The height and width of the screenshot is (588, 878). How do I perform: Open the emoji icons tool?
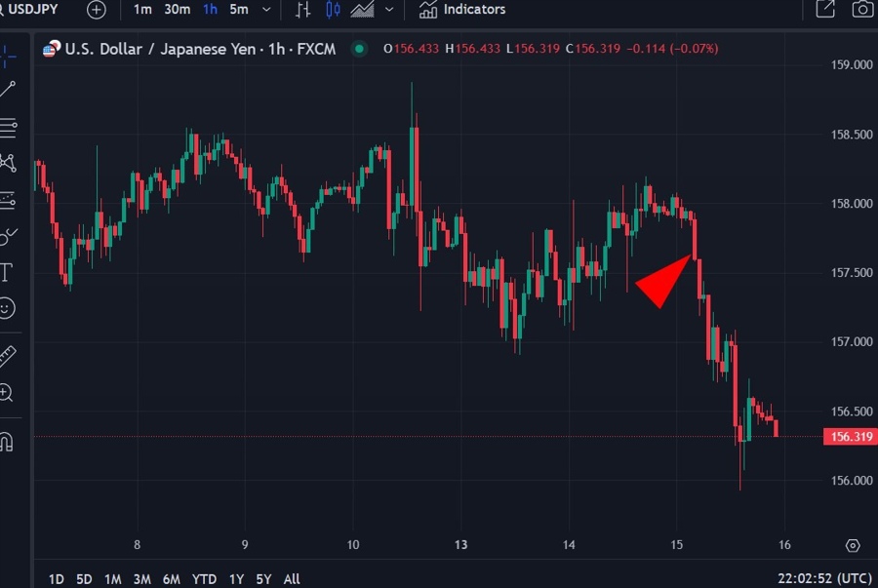[x=7, y=308]
